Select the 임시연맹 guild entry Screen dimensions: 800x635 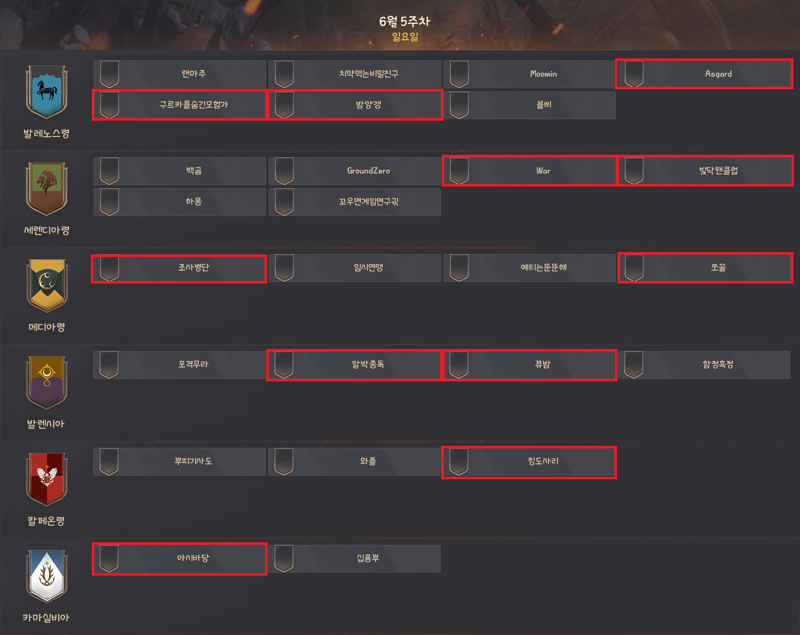pyautogui.click(x=355, y=268)
